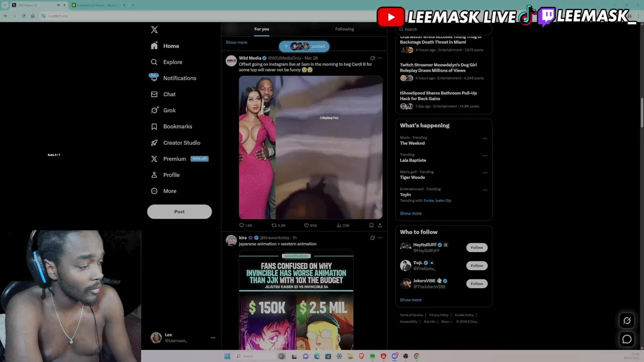644x362 pixels.
Task: Follow Toji.
Action: [x=477, y=265]
